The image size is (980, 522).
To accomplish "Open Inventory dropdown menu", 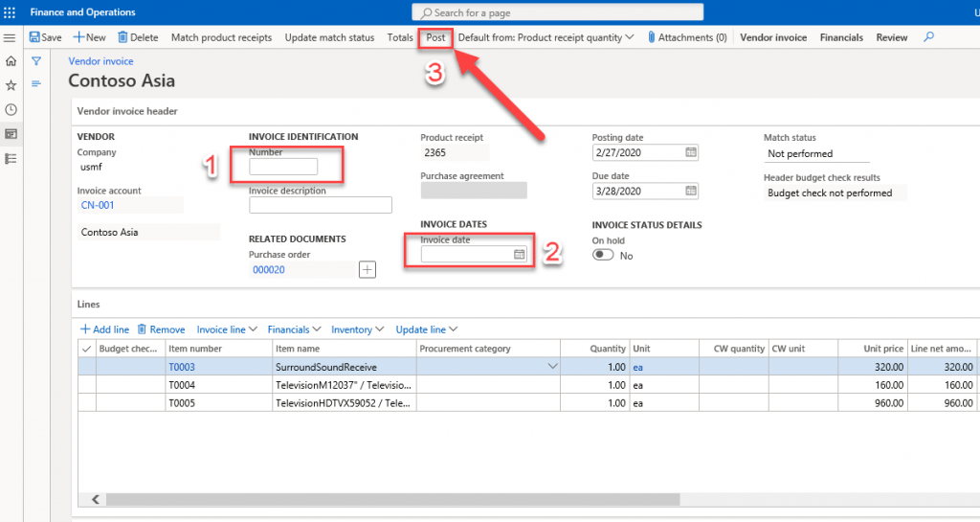I will click(358, 329).
